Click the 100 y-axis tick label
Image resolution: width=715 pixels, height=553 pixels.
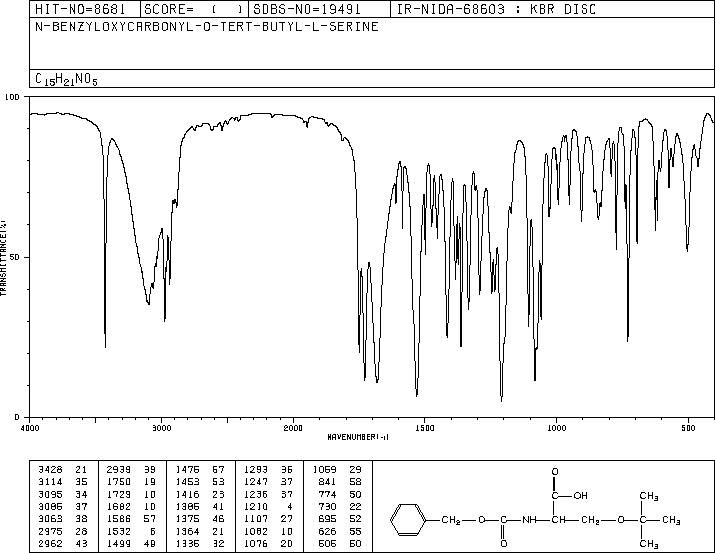(x=12, y=97)
